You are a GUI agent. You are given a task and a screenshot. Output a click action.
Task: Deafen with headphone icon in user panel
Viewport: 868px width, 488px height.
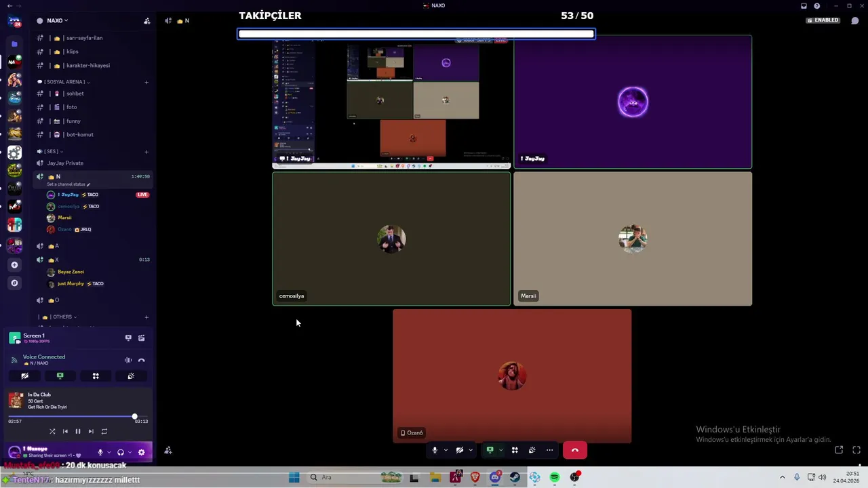[x=120, y=452]
